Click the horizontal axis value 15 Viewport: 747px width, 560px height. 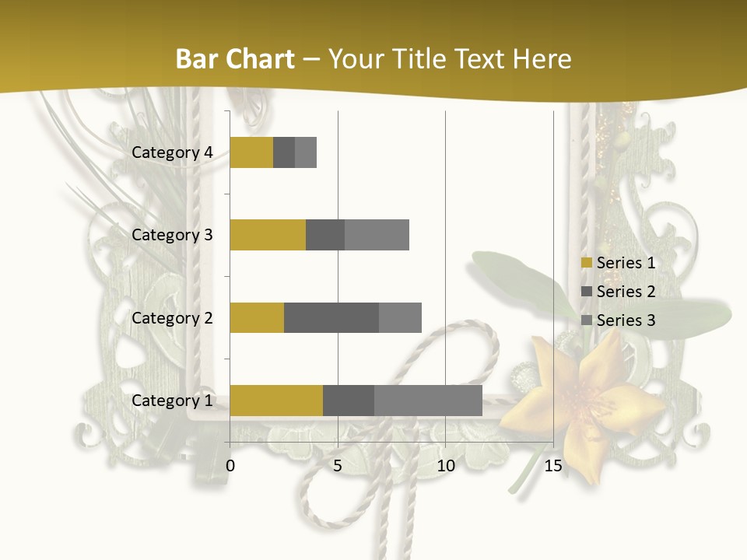pos(553,466)
